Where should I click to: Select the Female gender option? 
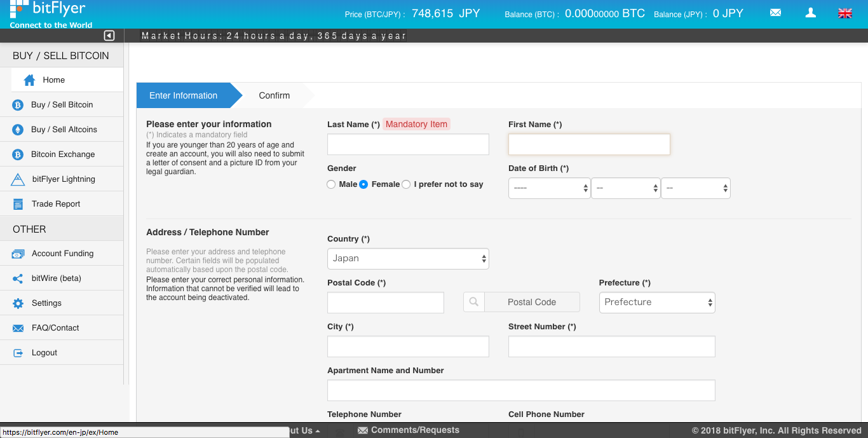[x=363, y=184]
